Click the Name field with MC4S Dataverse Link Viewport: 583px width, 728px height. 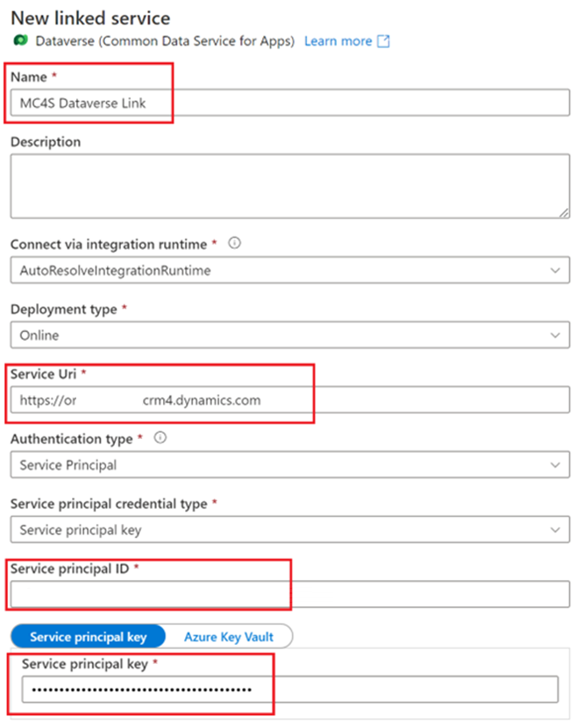[x=290, y=102]
